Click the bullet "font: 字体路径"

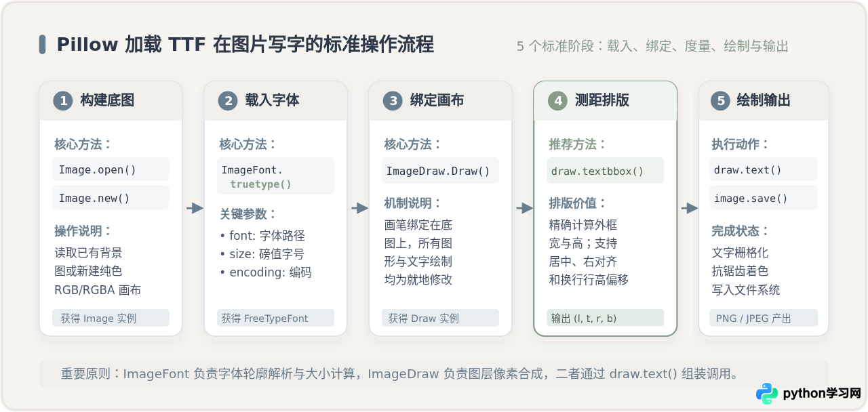point(262,236)
